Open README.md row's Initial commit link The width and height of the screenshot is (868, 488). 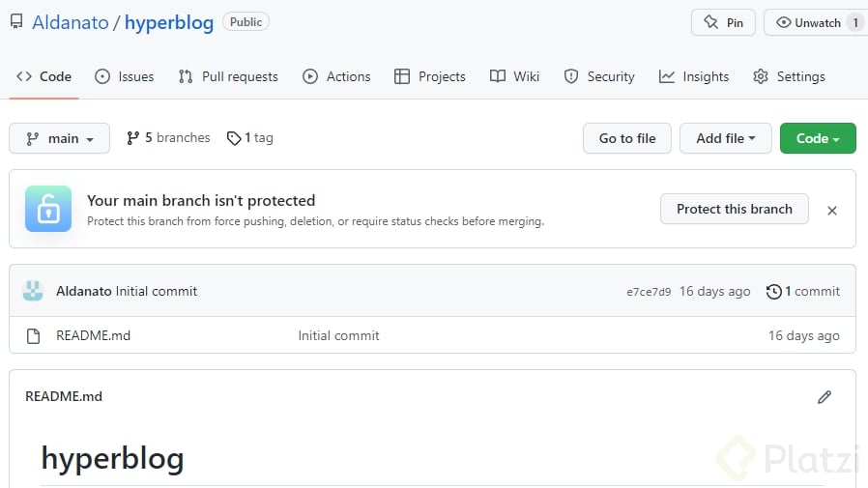click(338, 335)
